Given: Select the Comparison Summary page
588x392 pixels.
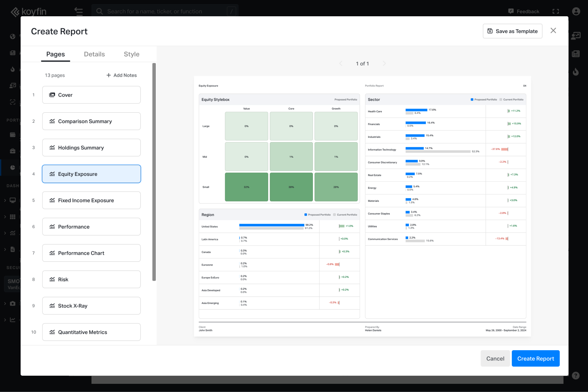Looking at the screenshot, I should click(92, 121).
